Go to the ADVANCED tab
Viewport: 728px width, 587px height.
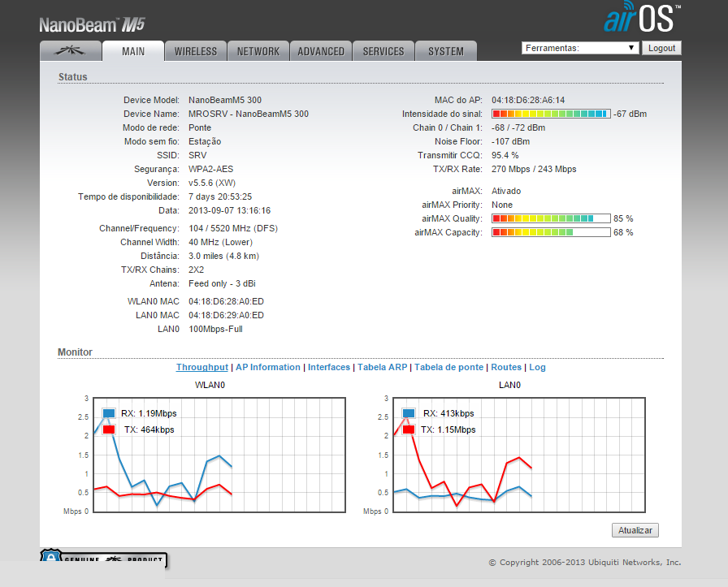[x=321, y=51]
